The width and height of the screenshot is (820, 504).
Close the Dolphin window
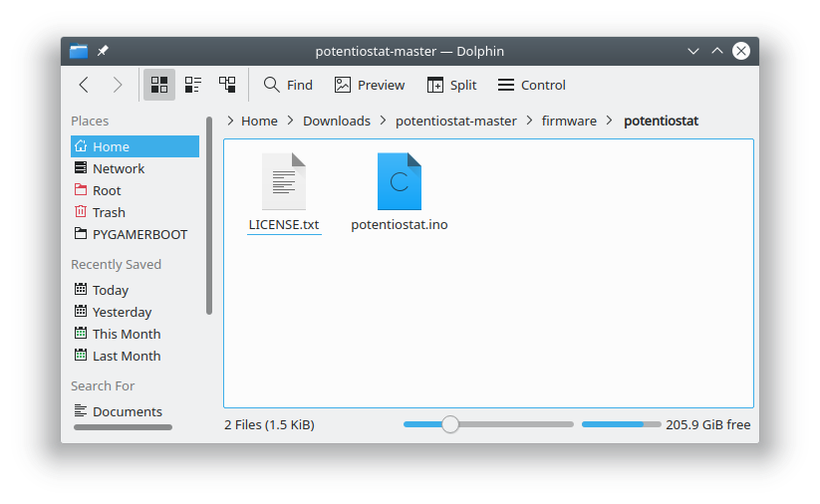tap(741, 51)
